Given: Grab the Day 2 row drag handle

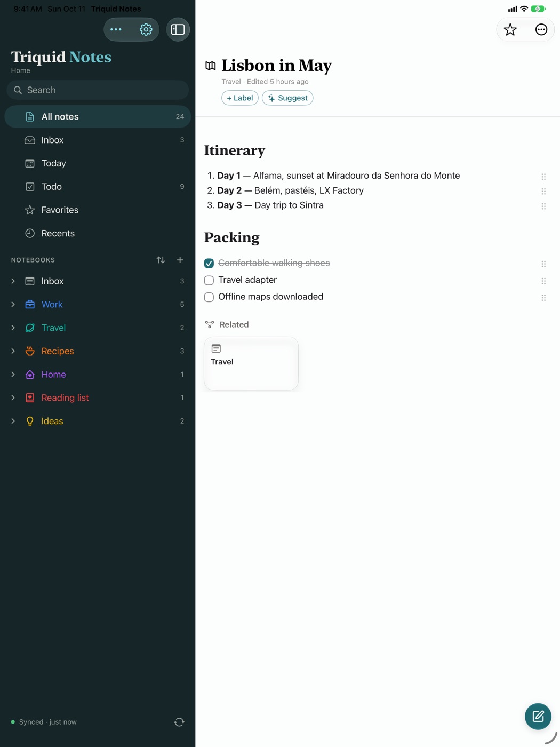Looking at the screenshot, I should (x=543, y=192).
